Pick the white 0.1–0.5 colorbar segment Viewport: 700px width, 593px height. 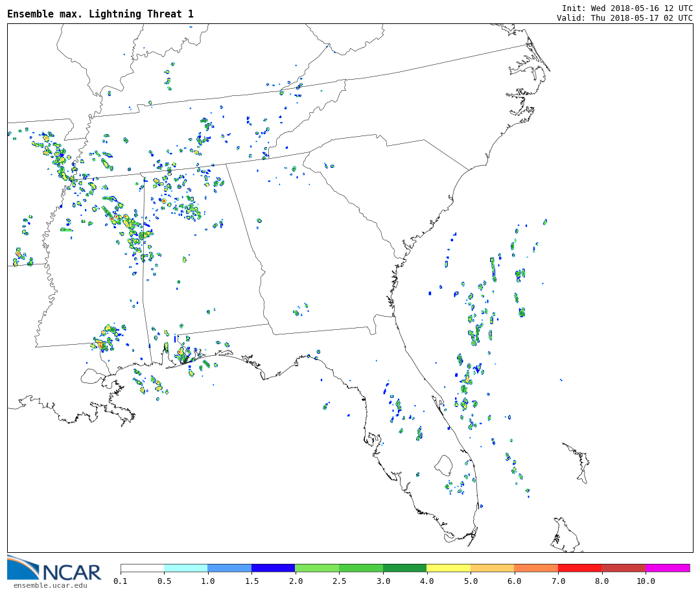[x=143, y=568]
